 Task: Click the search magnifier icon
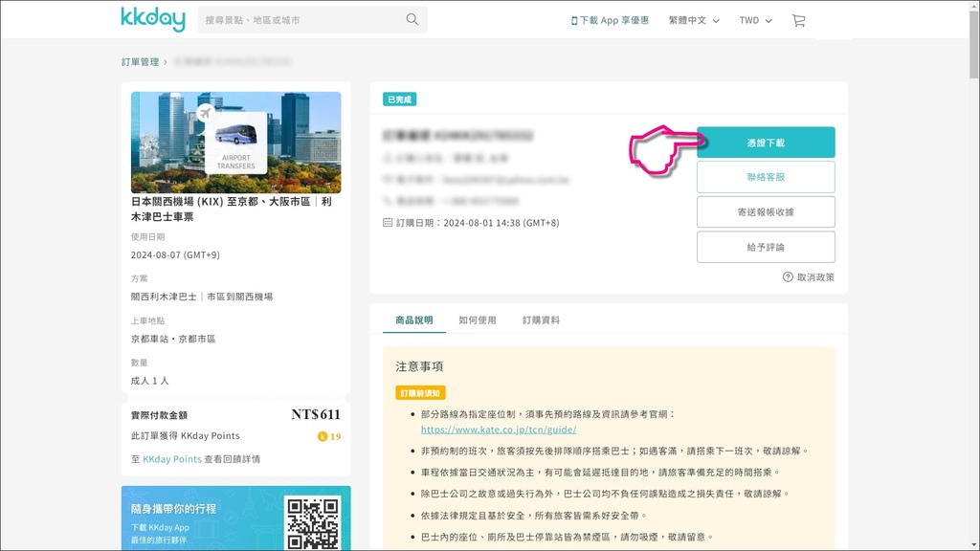(x=412, y=19)
